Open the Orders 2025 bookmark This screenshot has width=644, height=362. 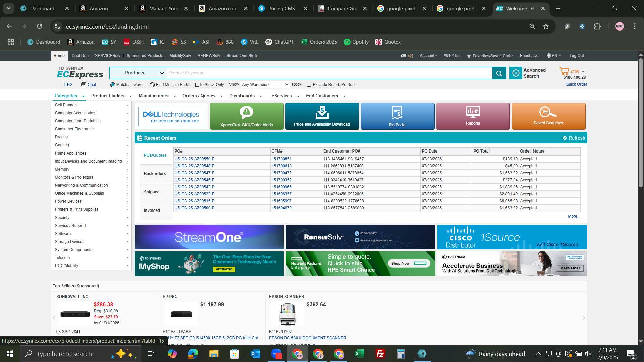(319, 42)
